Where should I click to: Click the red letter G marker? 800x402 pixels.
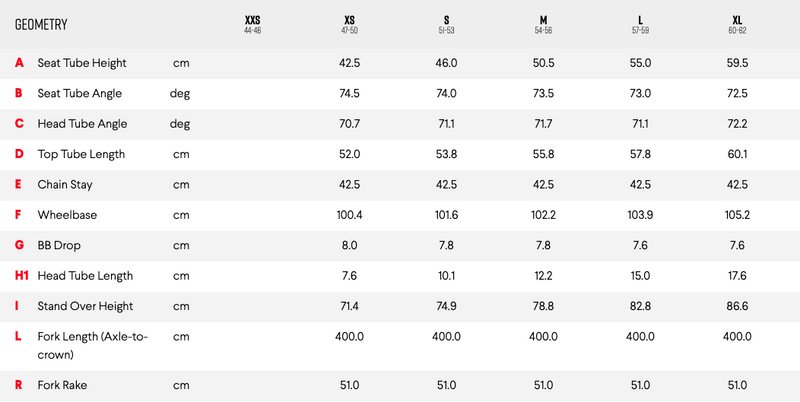click(x=19, y=245)
